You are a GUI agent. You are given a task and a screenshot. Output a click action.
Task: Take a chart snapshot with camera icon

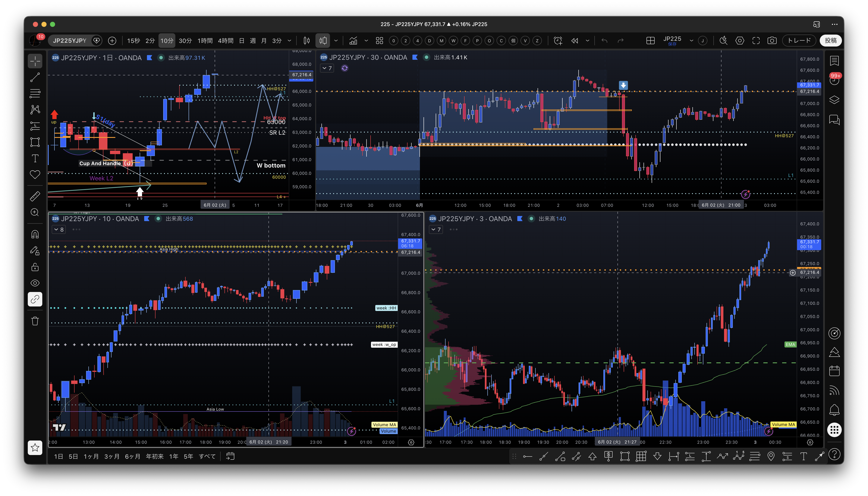(772, 41)
